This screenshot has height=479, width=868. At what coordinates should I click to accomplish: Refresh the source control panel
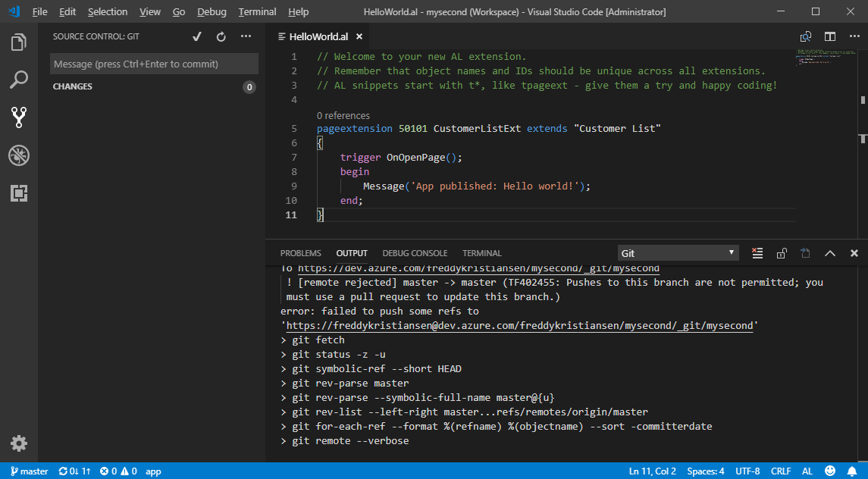221,36
